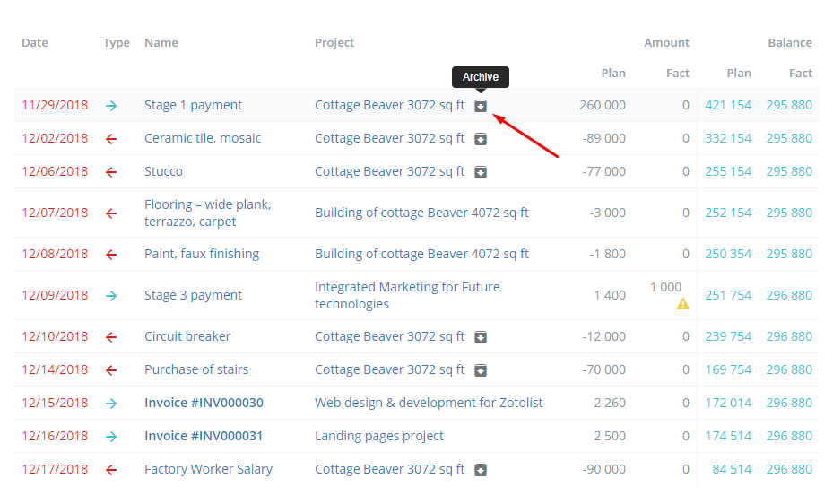This screenshot has height=504, width=833.
Task: Click plan balance 239 754
Action: [728, 336]
